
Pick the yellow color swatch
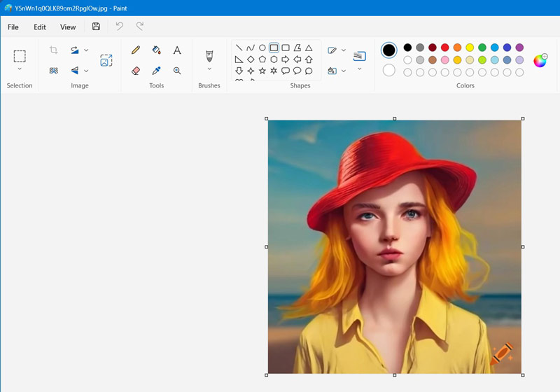470,48
